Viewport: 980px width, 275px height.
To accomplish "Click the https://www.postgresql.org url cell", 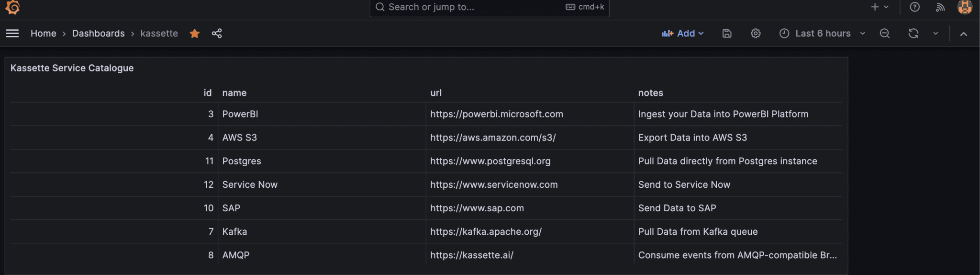I will 530,161.
